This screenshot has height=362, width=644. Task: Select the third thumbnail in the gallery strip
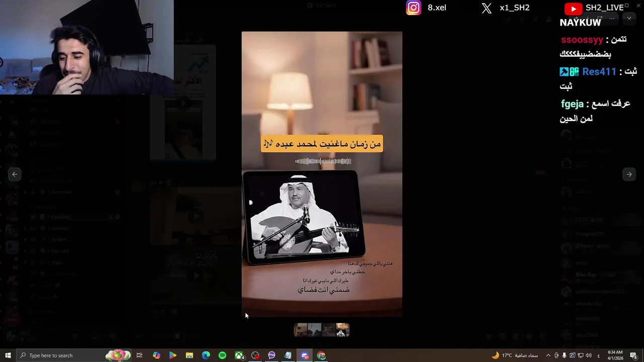tap(329, 330)
